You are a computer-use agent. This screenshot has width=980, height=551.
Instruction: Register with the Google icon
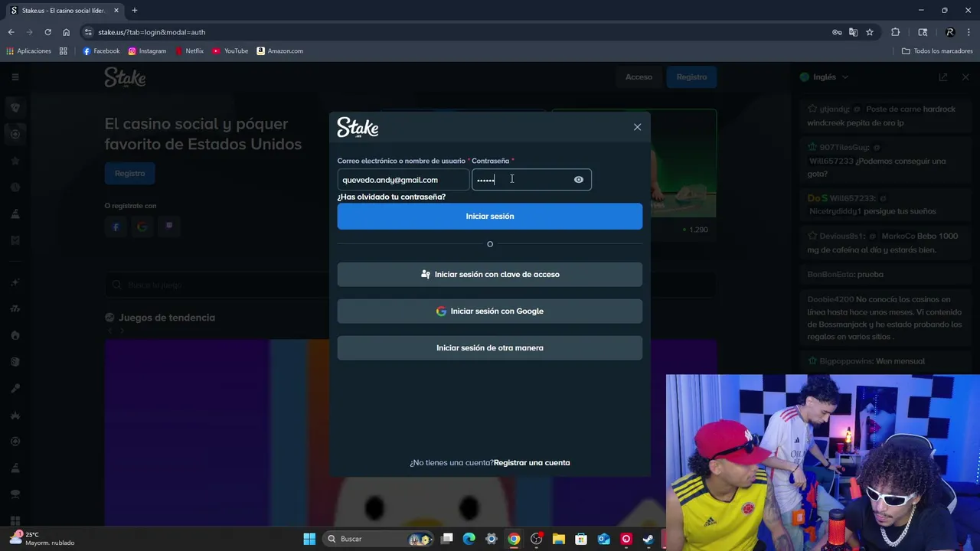coord(142,227)
